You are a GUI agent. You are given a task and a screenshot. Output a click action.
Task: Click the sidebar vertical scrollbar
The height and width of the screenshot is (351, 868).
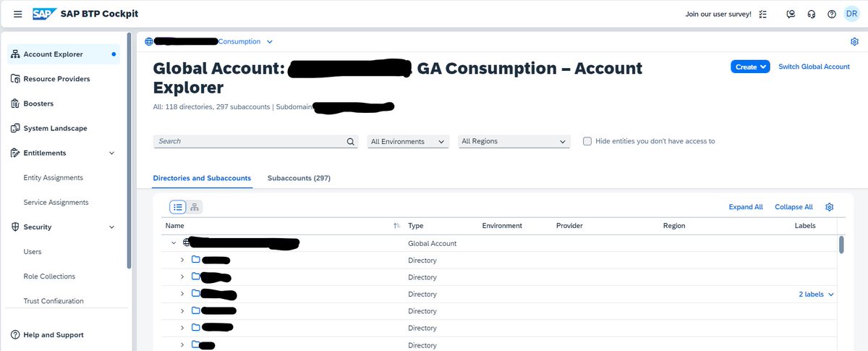point(129,150)
